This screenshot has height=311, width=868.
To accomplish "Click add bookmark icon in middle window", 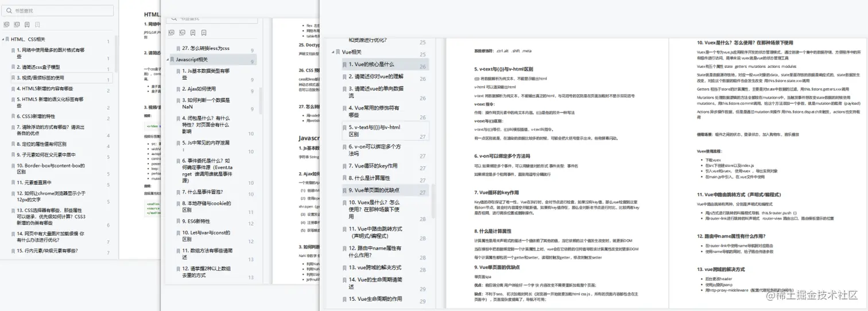I will [x=193, y=33].
